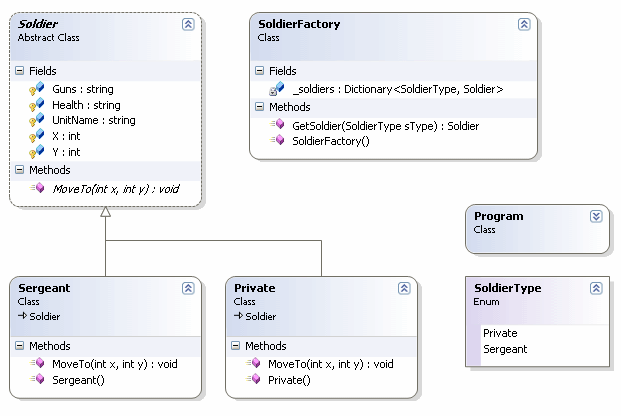Select the Private enum member
The height and width of the screenshot is (416, 621).
(x=500, y=333)
